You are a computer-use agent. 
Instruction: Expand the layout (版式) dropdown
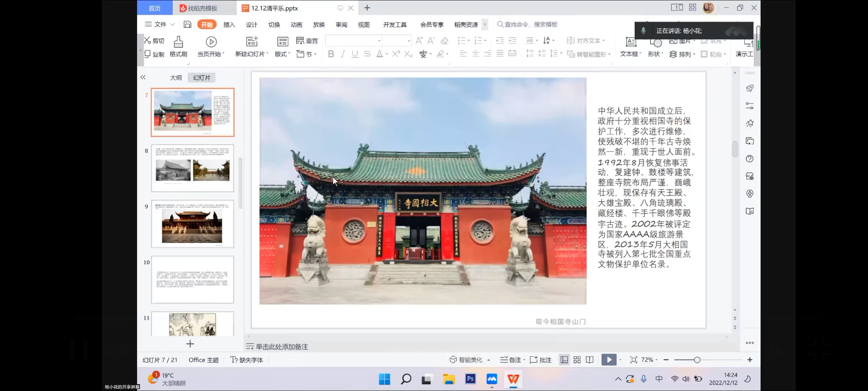point(282,54)
